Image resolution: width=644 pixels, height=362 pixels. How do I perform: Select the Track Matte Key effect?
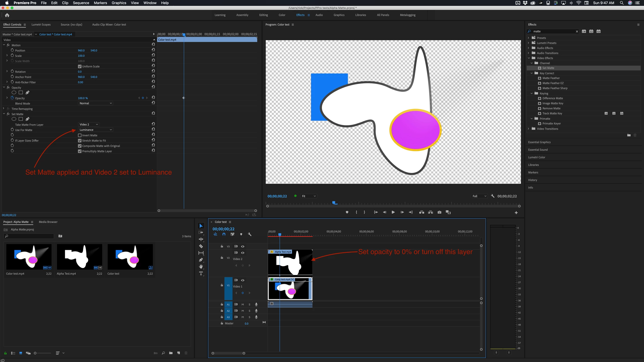point(552,113)
